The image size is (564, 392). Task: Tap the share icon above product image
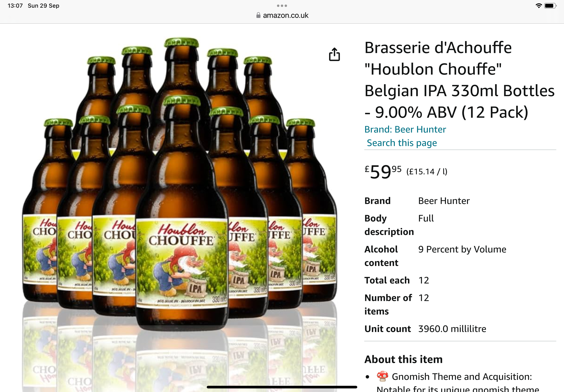[x=334, y=54]
